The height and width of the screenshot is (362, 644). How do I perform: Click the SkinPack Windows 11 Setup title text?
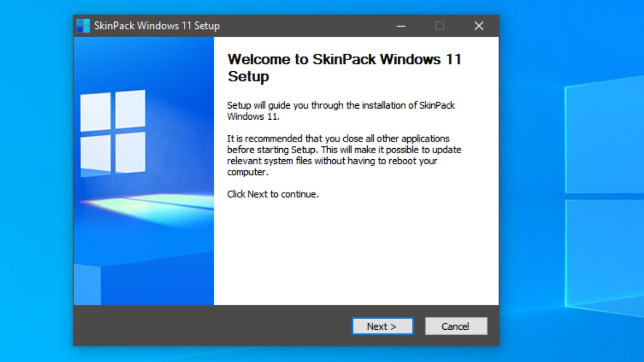158,26
